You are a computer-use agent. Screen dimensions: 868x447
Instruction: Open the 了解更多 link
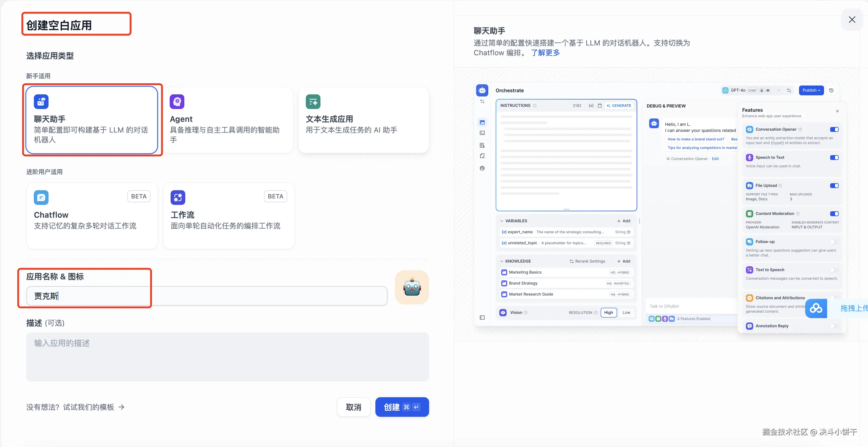(545, 53)
